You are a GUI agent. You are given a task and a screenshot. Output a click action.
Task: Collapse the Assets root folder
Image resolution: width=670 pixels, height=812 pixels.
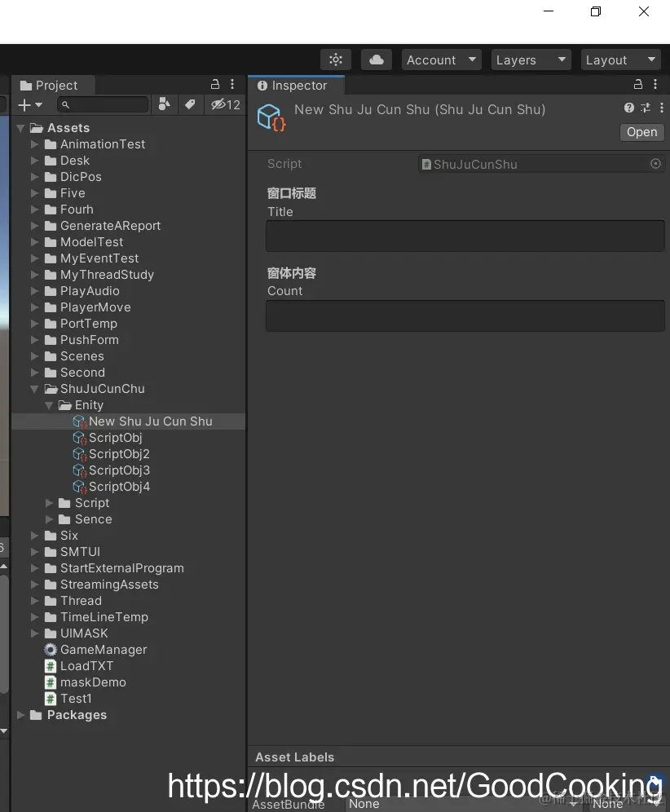point(20,128)
